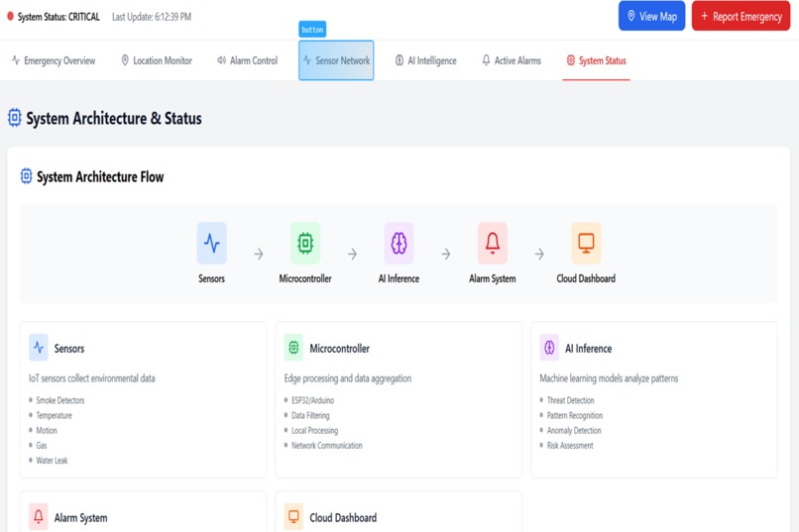The width and height of the screenshot is (799, 532).
Task: Click the Network Communication list item
Action: pos(323,446)
